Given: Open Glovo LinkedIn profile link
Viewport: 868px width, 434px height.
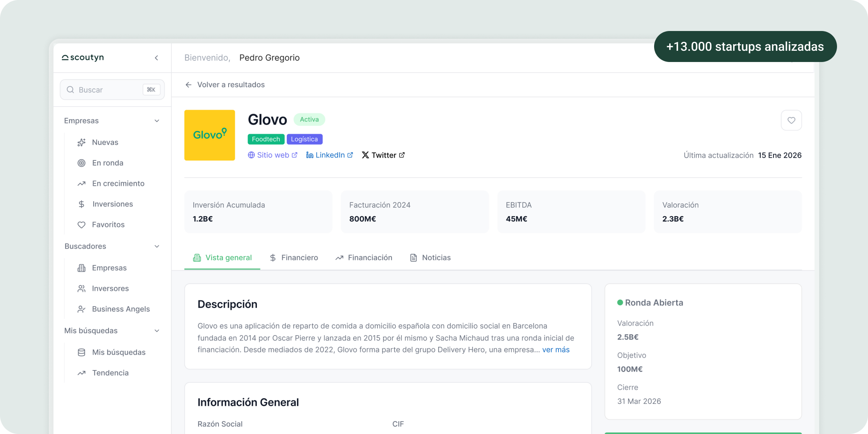Looking at the screenshot, I should [x=329, y=155].
